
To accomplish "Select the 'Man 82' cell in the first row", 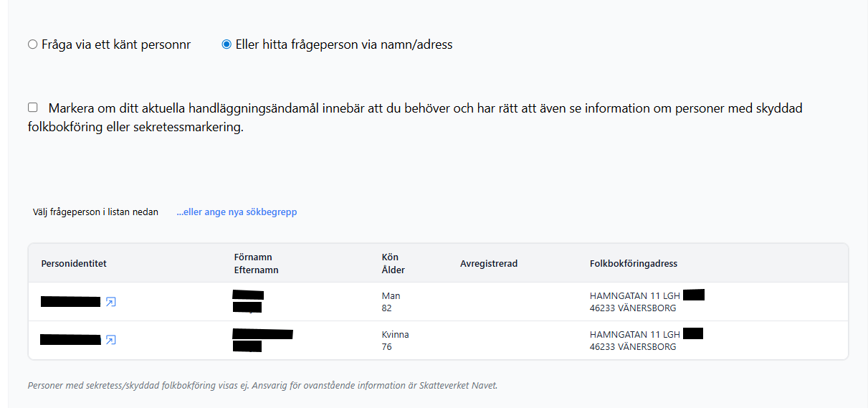I will click(x=391, y=302).
